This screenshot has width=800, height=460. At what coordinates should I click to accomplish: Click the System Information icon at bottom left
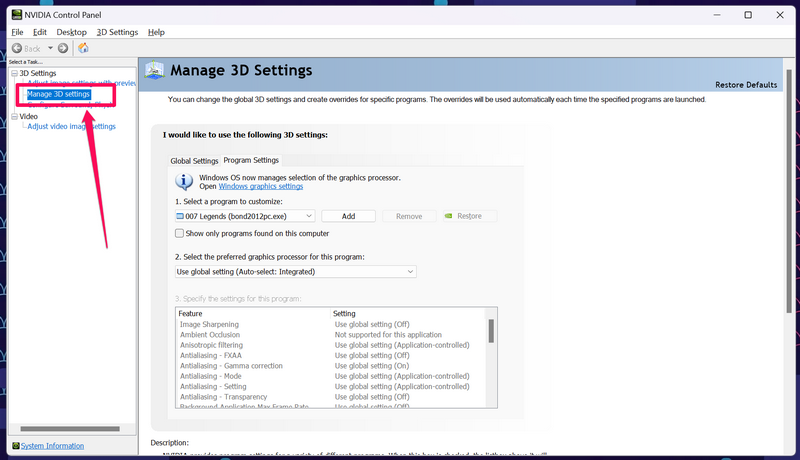tap(14, 446)
